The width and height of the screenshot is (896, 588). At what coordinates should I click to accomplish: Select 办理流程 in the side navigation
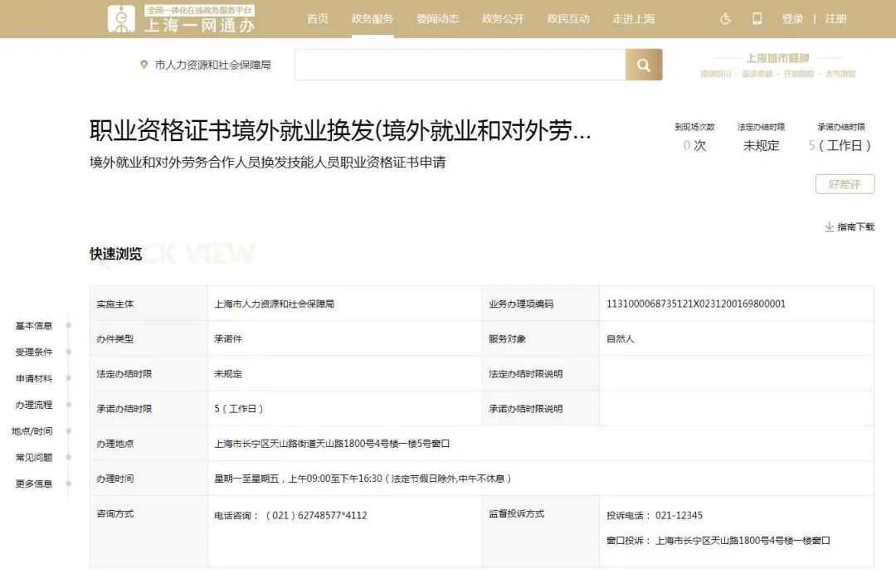pos(34,405)
